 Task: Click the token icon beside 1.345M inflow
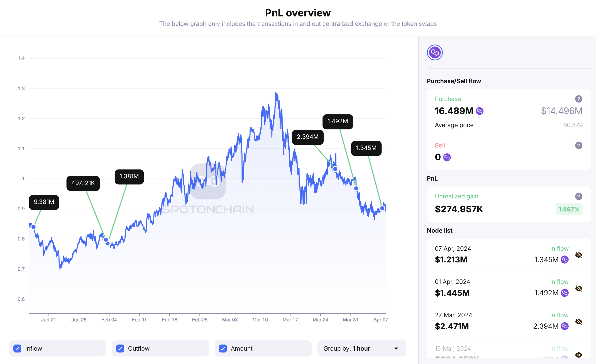(x=564, y=260)
